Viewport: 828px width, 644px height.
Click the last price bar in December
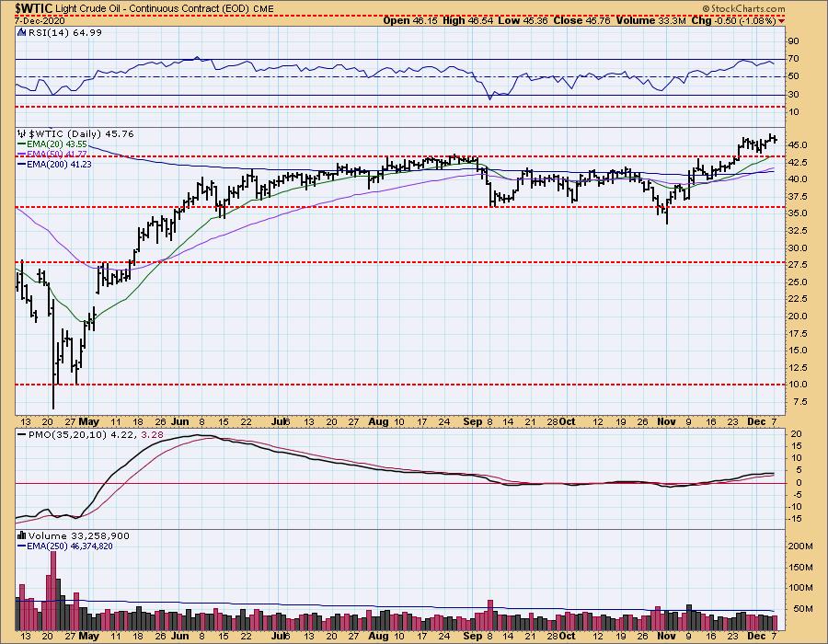(x=775, y=139)
